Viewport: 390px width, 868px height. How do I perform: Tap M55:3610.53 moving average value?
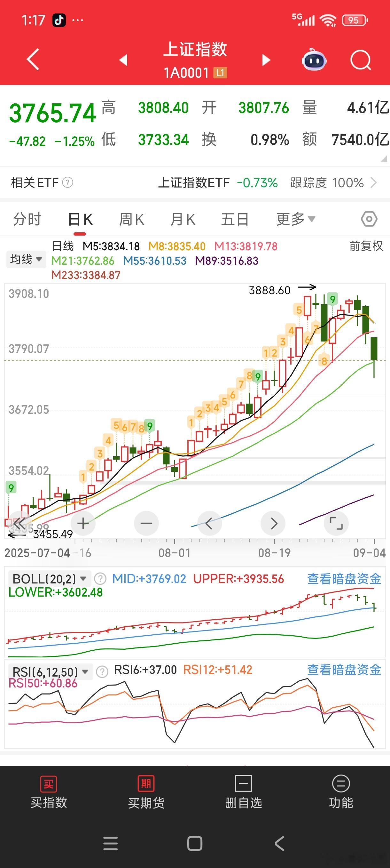click(x=155, y=261)
